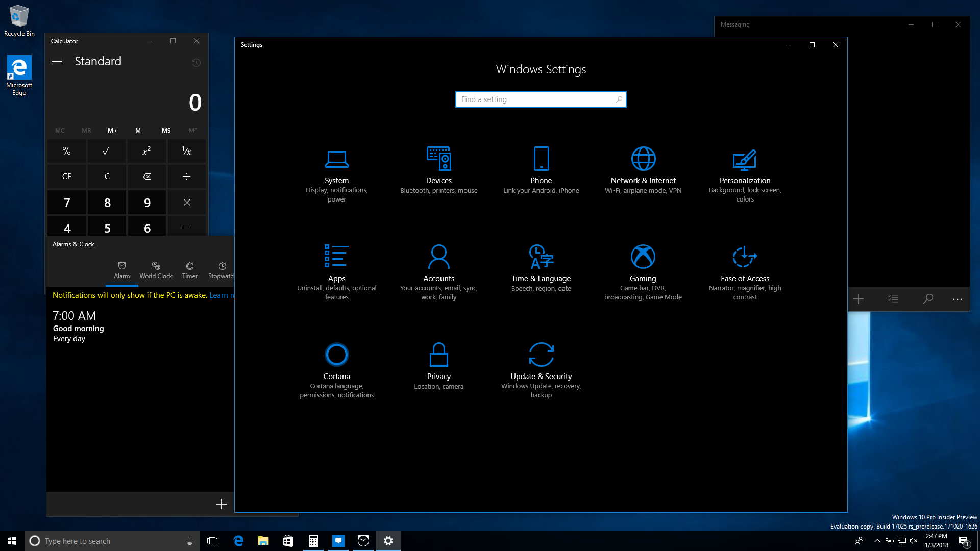Switch to the Timer tab
980x551 pixels.
(189, 270)
